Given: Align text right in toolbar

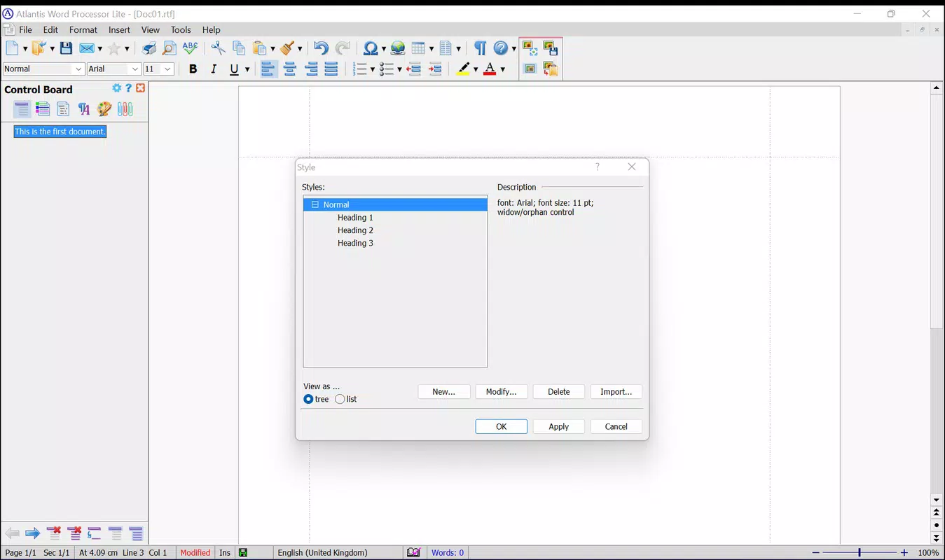Looking at the screenshot, I should (x=311, y=69).
